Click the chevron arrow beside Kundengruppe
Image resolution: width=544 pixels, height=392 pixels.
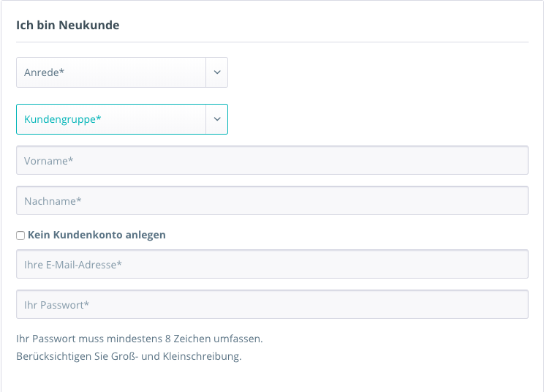[217, 119]
